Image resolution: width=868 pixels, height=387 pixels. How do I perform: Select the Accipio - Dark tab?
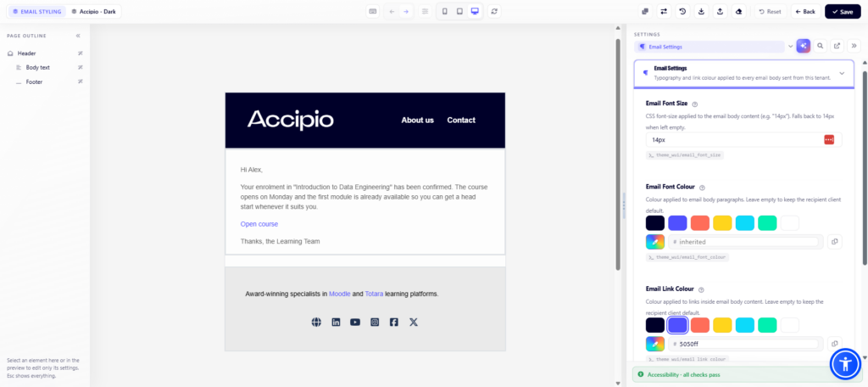point(93,11)
